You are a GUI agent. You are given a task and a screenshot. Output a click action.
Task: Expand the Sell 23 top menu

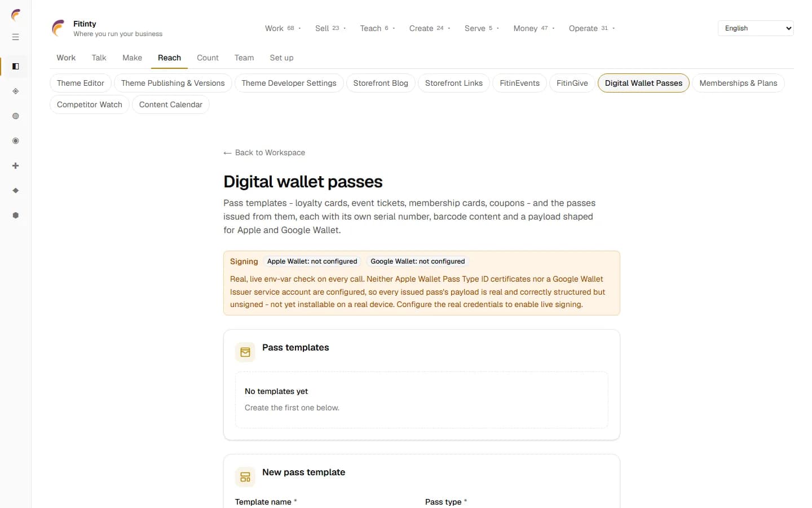(x=330, y=28)
